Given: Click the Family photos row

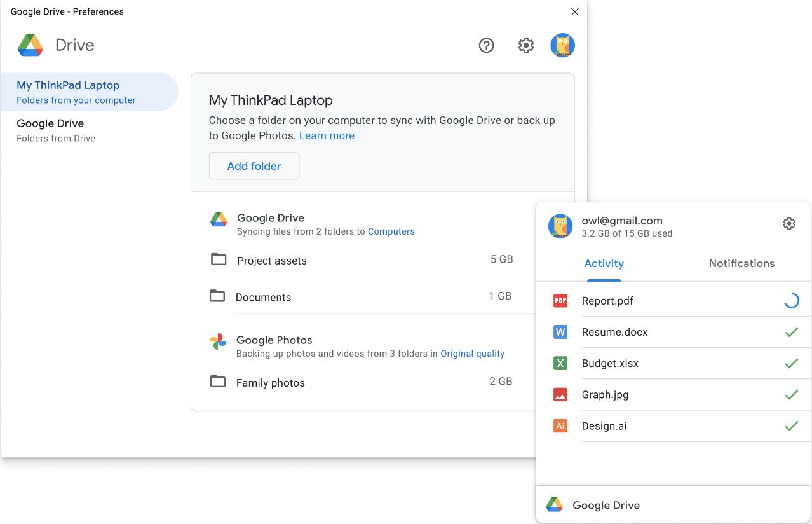Looking at the screenshot, I should [270, 381].
